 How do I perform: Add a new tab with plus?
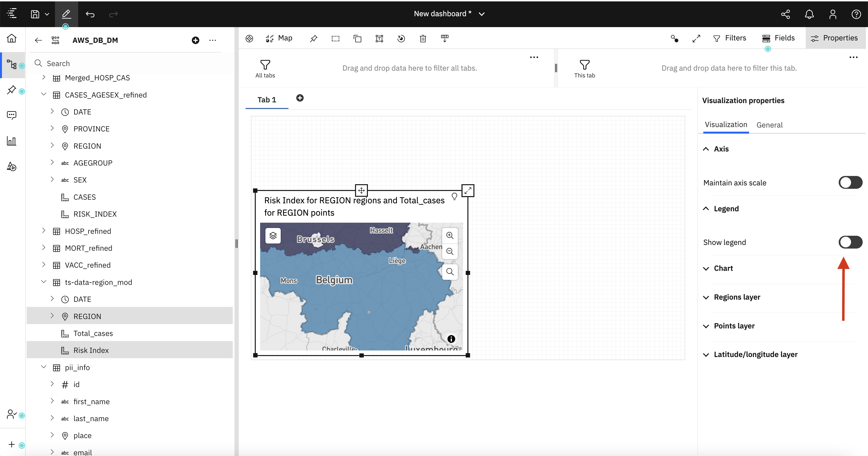(x=300, y=98)
